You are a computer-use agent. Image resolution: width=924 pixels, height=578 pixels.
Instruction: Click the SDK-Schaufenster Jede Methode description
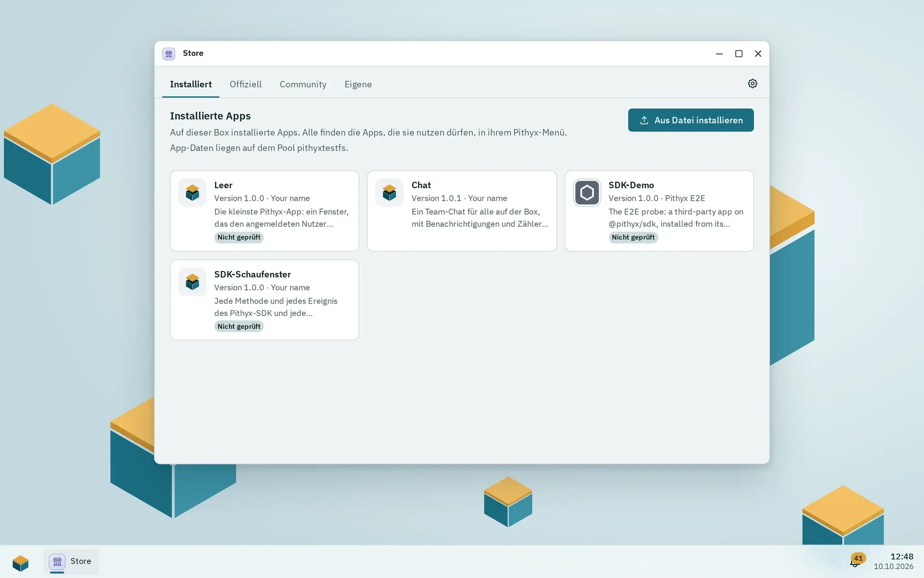(x=276, y=307)
